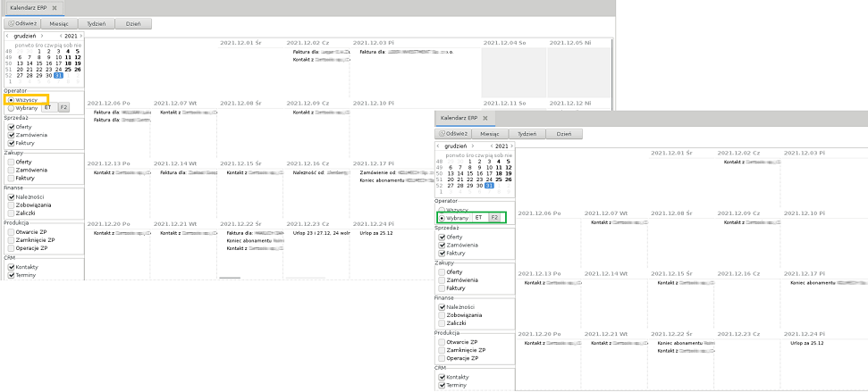Click Odśwież refresh icon in back window
Screen dimensions: 868x392
click(11, 24)
